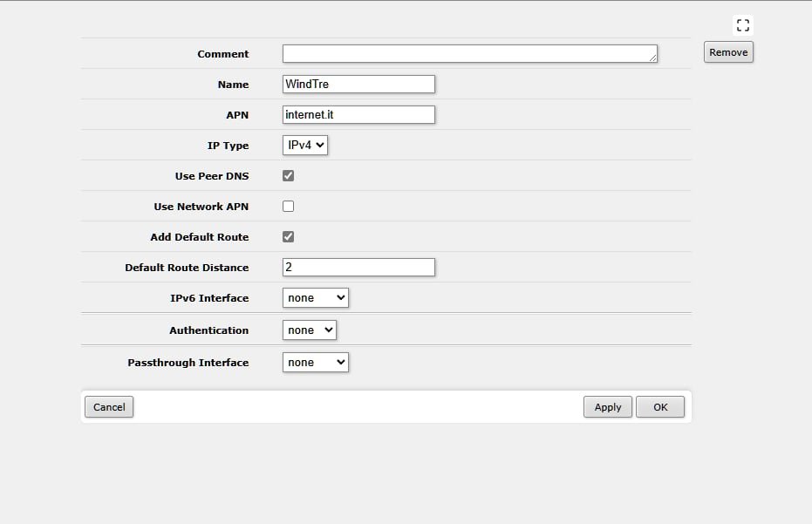Click the Passthrough Interface label text
Viewport: 812px width, 524px height.
(188, 363)
